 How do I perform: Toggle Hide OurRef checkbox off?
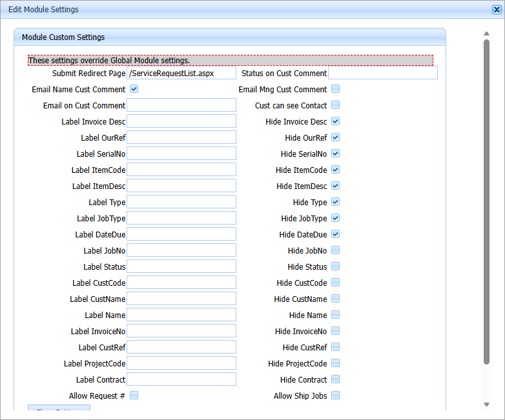[x=336, y=137]
